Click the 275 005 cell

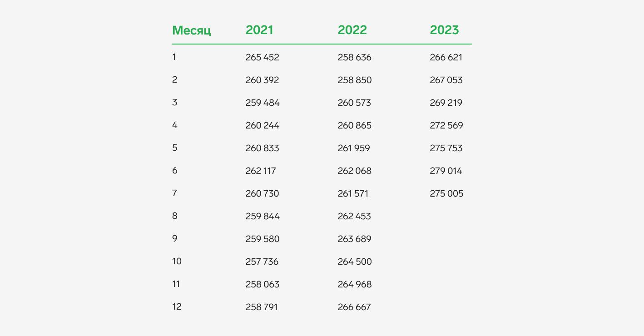(x=447, y=194)
